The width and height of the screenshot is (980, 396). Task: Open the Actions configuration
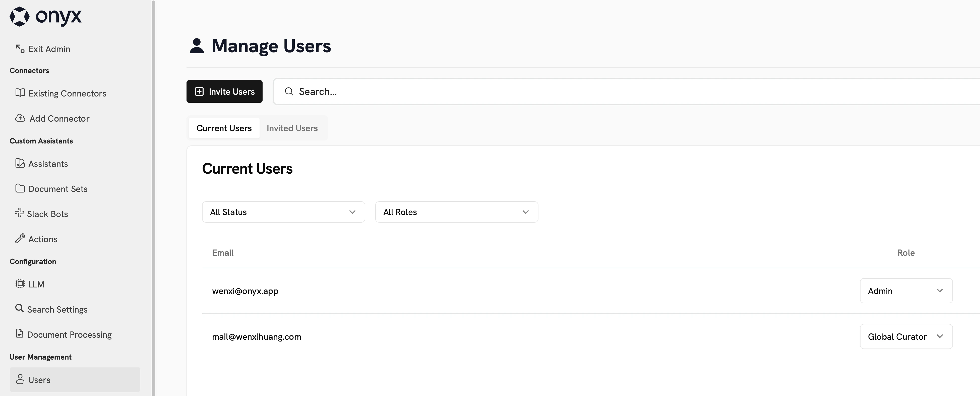[43, 239]
